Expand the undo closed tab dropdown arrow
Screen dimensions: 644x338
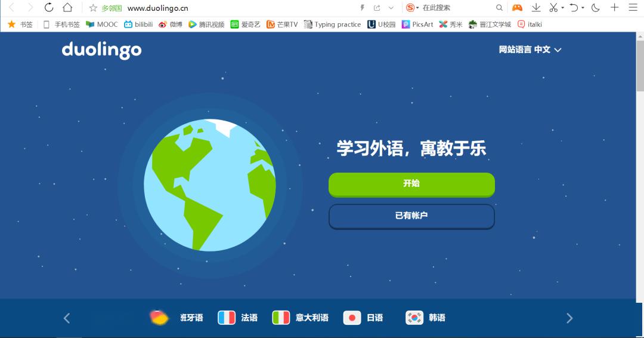pyautogui.click(x=583, y=8)
